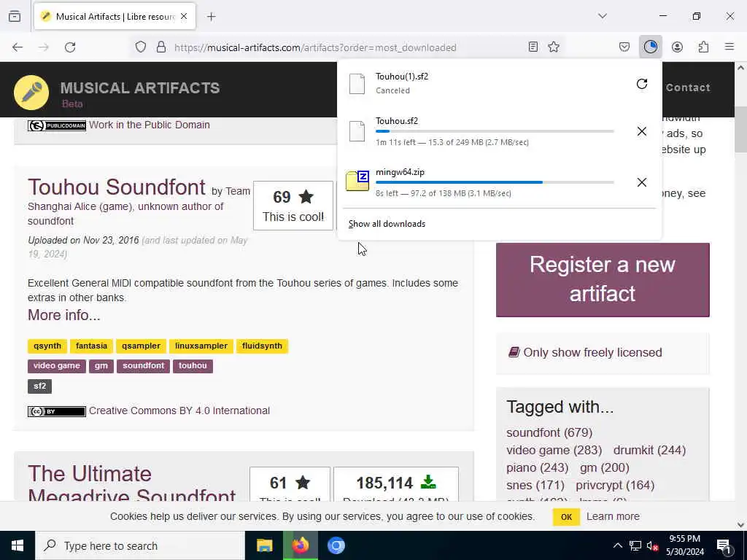Image resolution: width=747 pixels, height=560 pixels.
Task: Select the qsampler tag
Action: [x=141, y=346]
